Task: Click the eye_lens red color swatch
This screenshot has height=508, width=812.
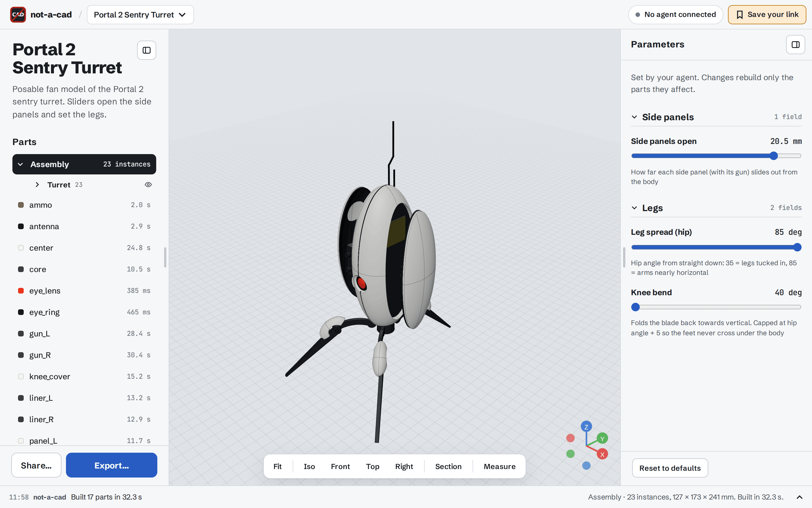Action: (21, 291)
